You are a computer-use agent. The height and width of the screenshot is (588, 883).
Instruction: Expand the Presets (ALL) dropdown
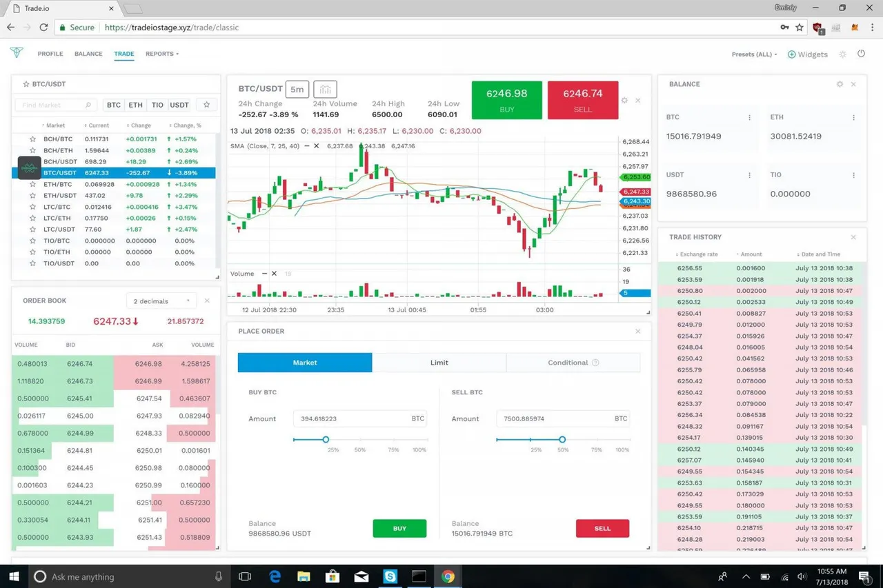pos(754,54)
